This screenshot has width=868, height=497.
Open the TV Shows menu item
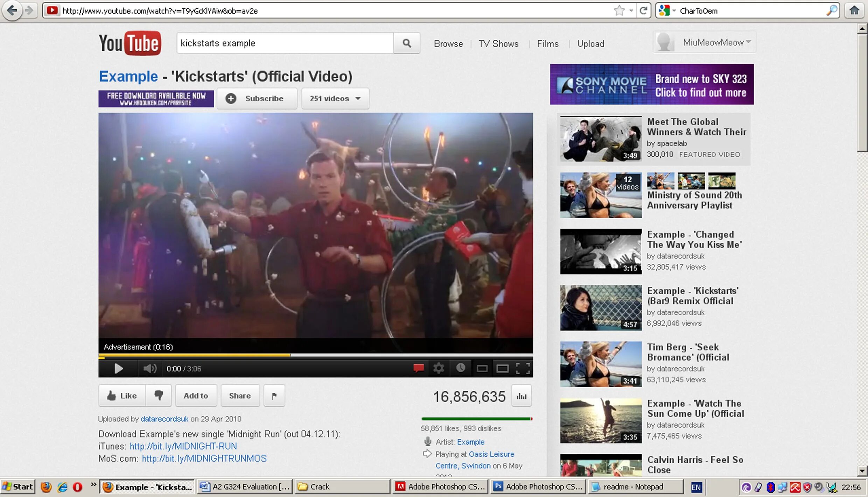coord(498,44)
